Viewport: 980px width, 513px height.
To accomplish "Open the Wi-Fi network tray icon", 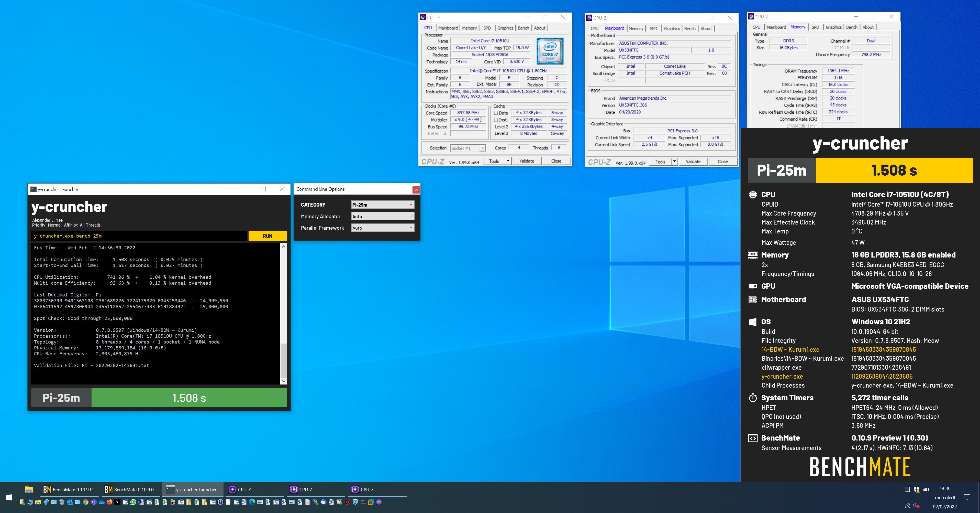I will pyautogui.click(x=908, y=505).
